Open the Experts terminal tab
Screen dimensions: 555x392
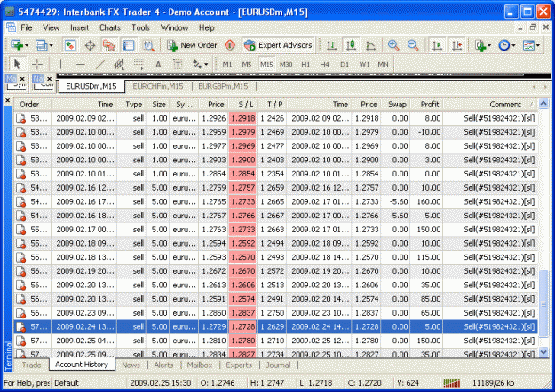pyautogui.click(x=239, y=365)
